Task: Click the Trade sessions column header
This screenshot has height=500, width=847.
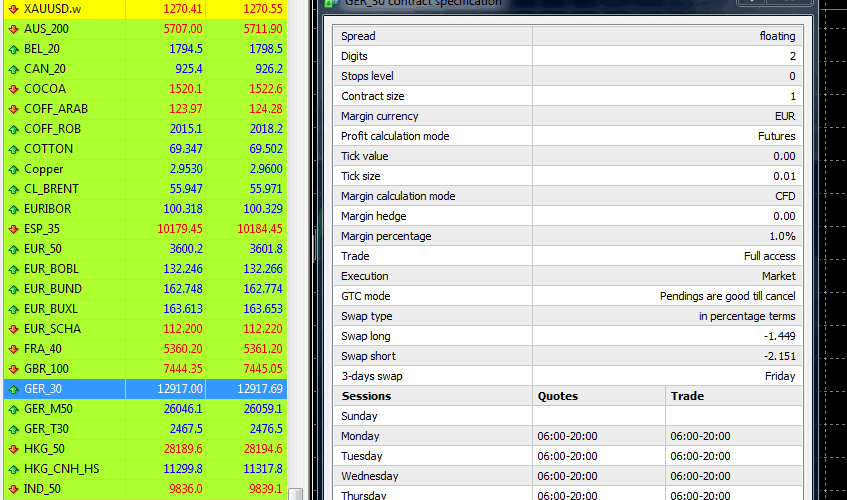Action: click(x=687, y=396)
